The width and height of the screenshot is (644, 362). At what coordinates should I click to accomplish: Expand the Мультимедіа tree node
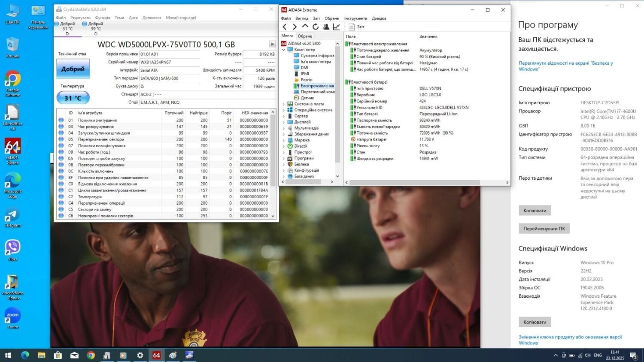284,128
